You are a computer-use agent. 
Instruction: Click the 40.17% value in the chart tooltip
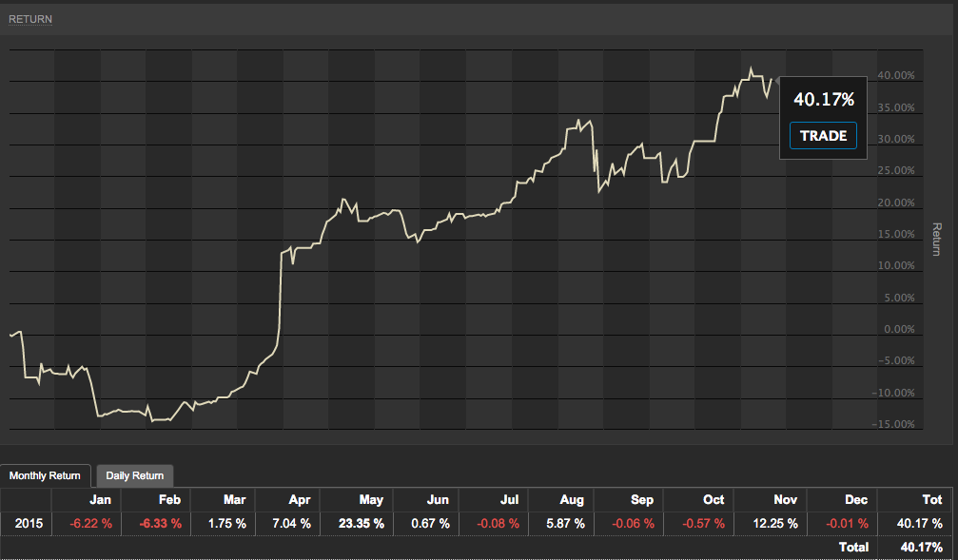[823, 100]
